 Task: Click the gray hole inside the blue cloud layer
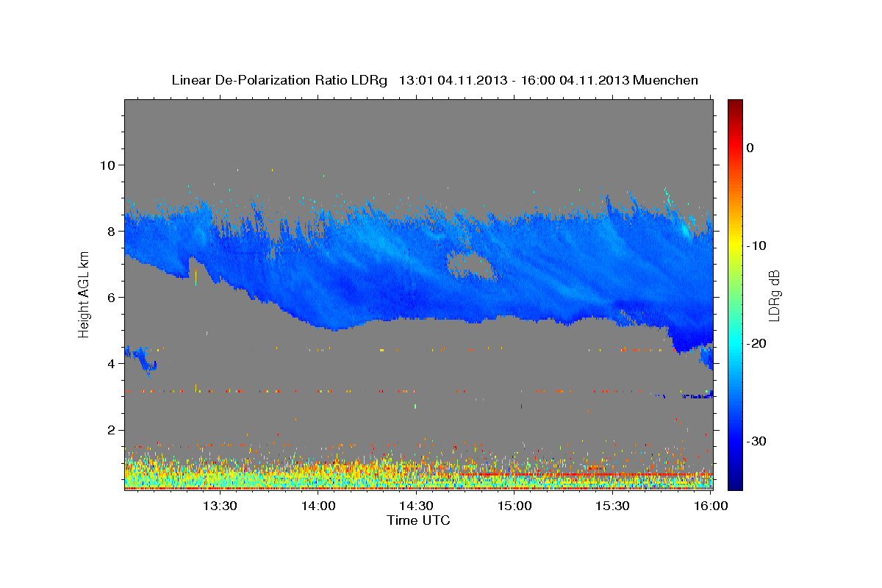(470, 265)
